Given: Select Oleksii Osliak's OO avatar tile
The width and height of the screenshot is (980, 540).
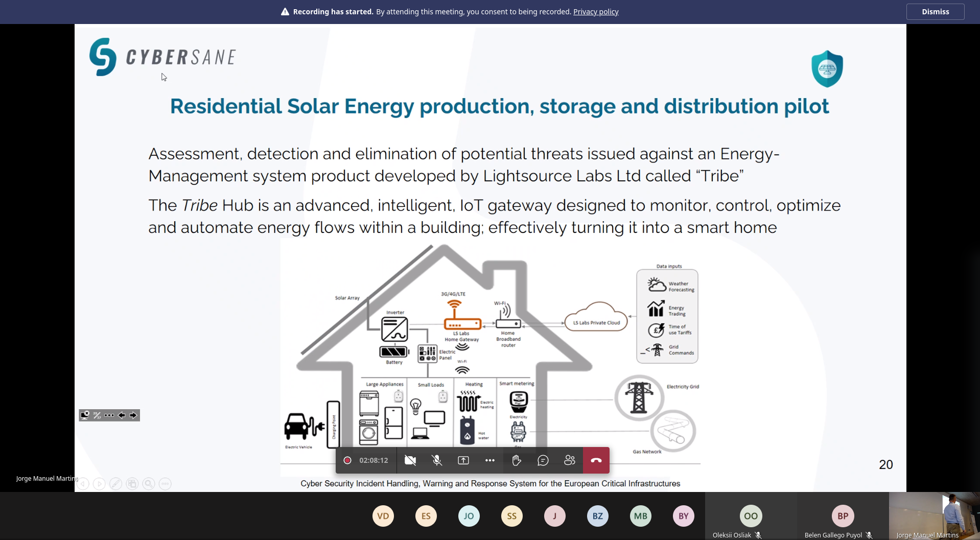Looking at the screenshot, I should coord(751,516).
